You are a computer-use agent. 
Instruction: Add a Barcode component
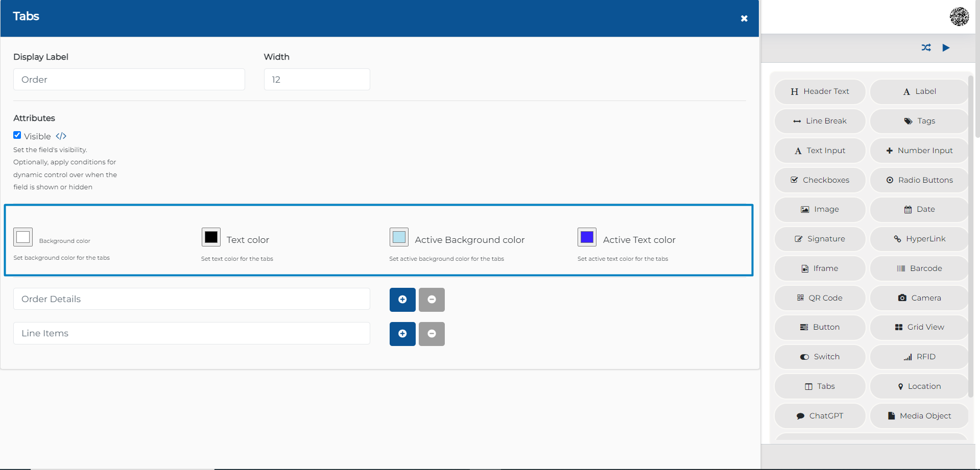[919, 268]
